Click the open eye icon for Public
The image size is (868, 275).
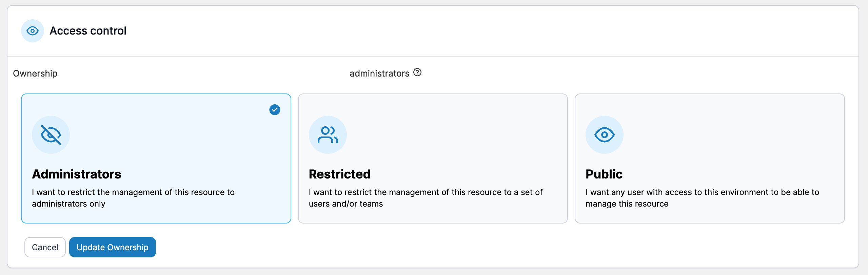[x=604, y=135]
